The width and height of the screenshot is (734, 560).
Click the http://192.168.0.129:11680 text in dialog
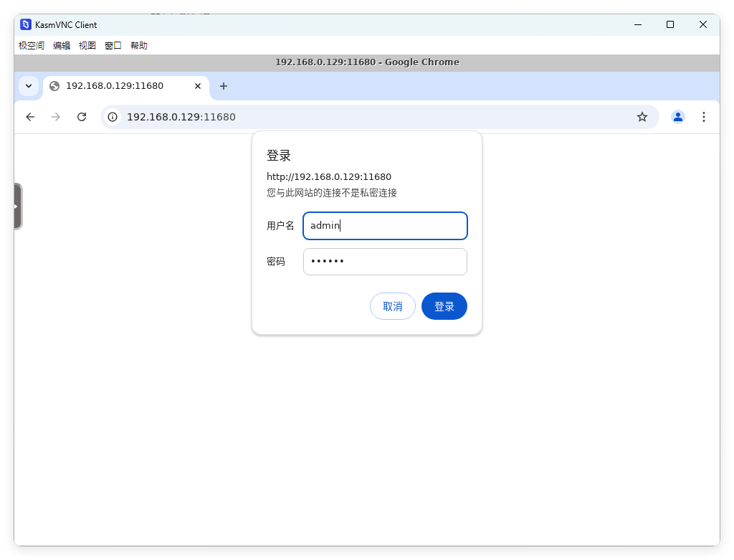pyautogui.click(x=329, y=177)
